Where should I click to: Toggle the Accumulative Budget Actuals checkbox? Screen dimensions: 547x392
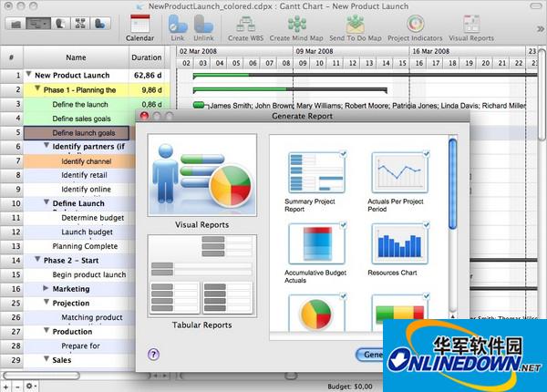(344, 225)
